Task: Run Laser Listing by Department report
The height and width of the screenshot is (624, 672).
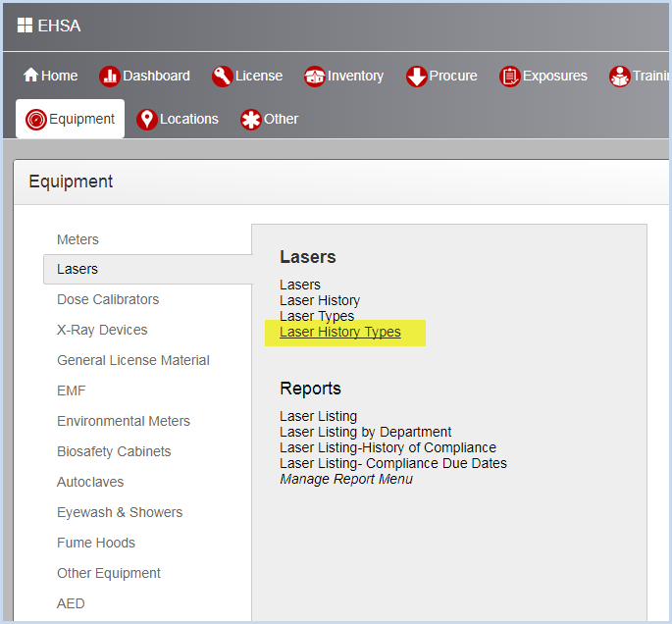Action: 366,432
